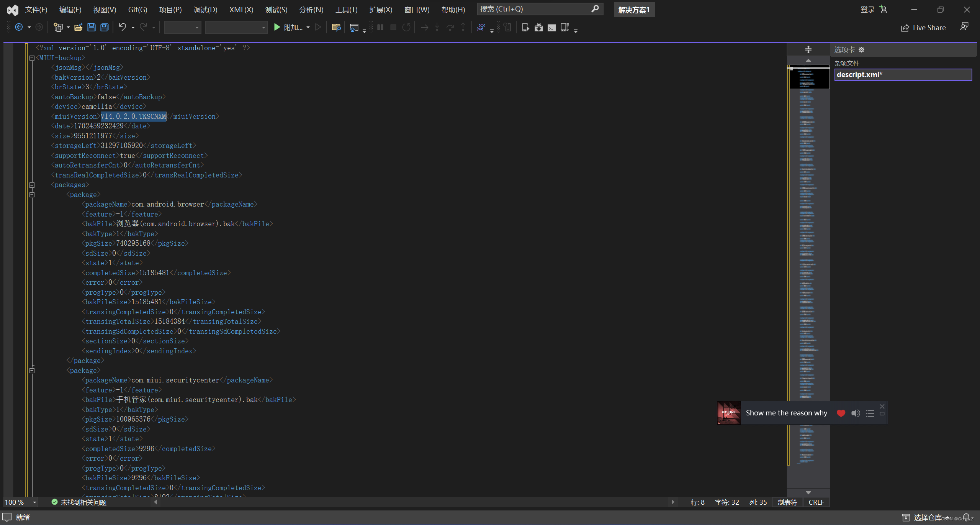Collapse the MIUI-backup XML node
This screenshot has height=525, width=980.
point(32,58)
